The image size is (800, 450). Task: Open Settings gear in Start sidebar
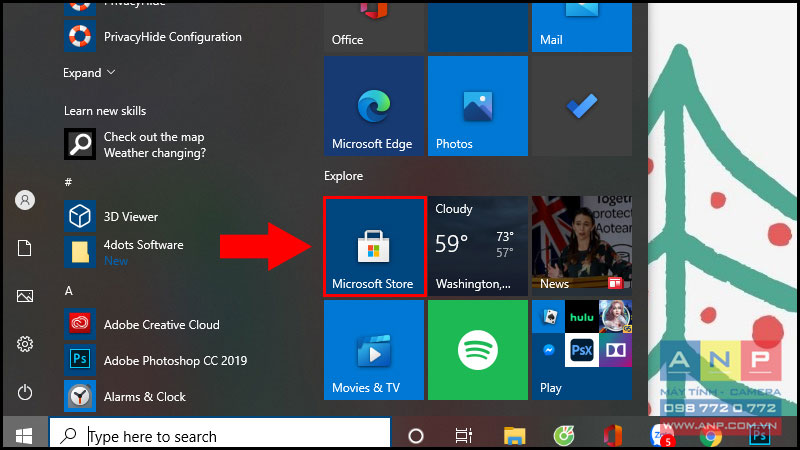pyautogui.click(x=24, y=344)
